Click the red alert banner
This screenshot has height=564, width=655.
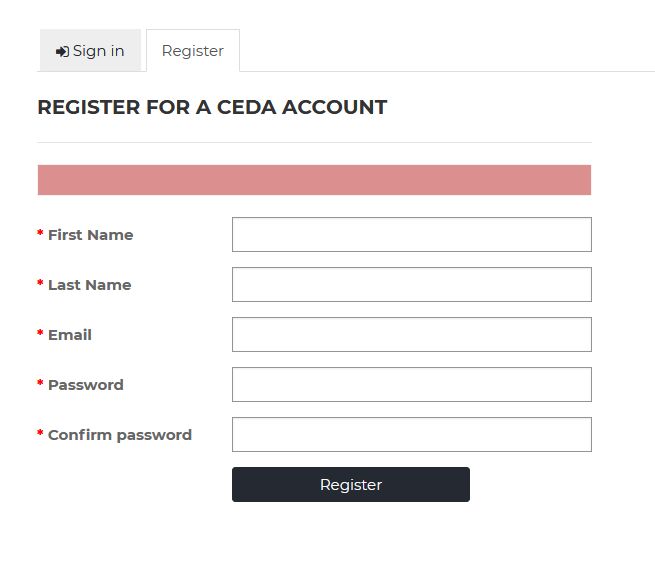click(314, 180)
